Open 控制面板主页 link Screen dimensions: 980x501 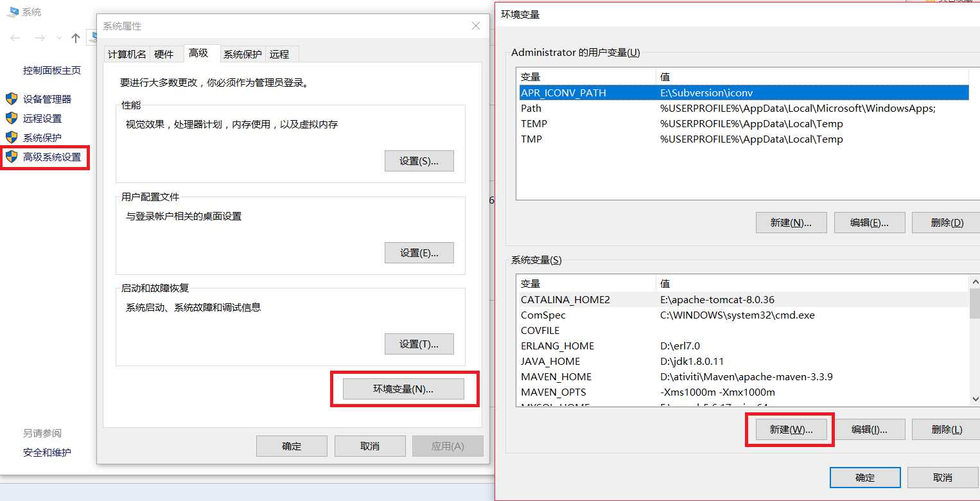tap(52, 70)
